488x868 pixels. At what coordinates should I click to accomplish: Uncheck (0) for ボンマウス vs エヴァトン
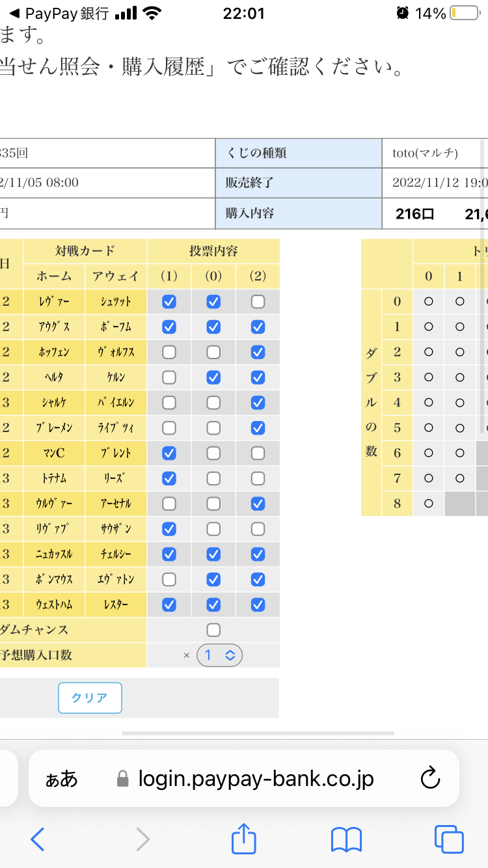tap(213, 579)
